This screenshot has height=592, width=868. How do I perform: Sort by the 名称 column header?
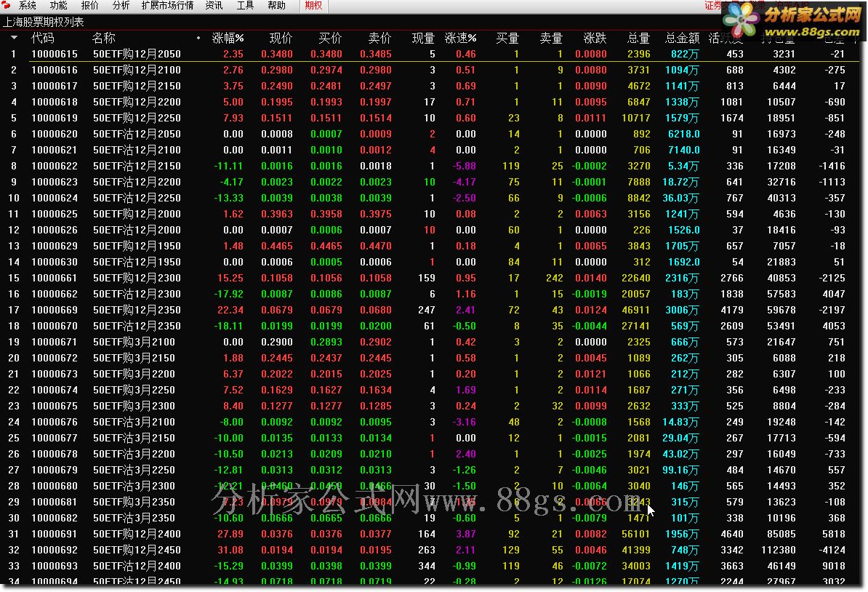(103, 38)
